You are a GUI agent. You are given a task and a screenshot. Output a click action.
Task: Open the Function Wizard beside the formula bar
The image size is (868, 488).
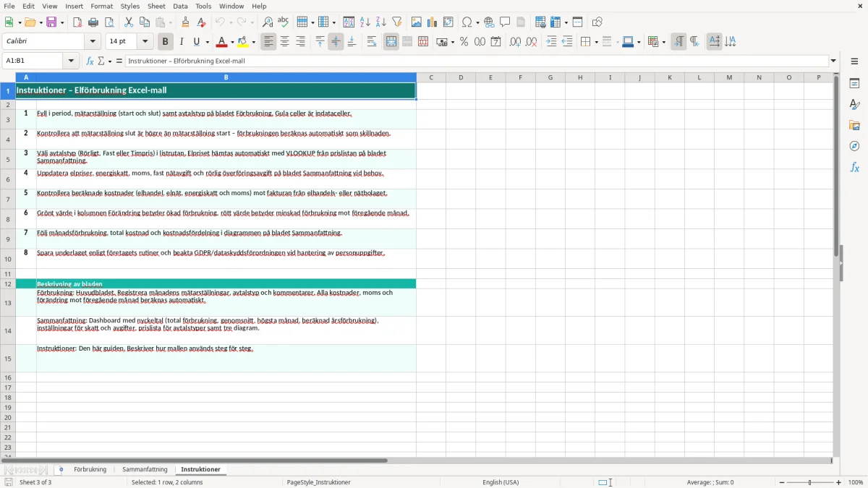(x=90, y=61)
